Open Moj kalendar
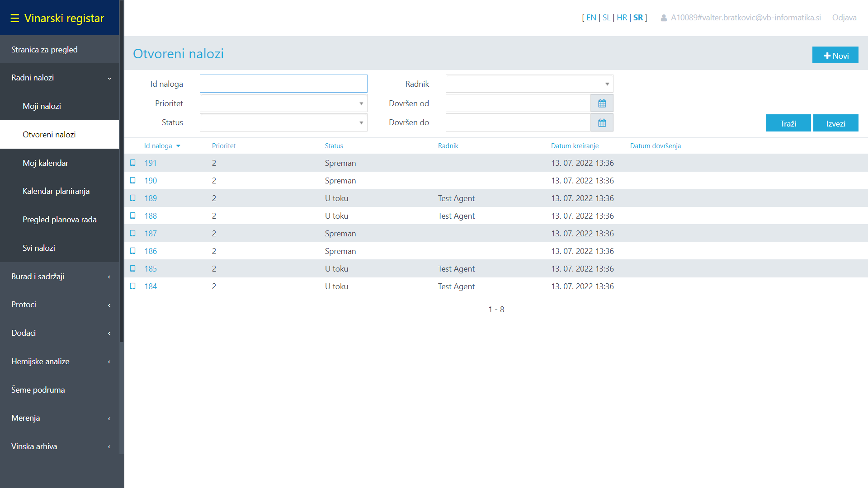 pyautogui.click(x=59, y=163)
